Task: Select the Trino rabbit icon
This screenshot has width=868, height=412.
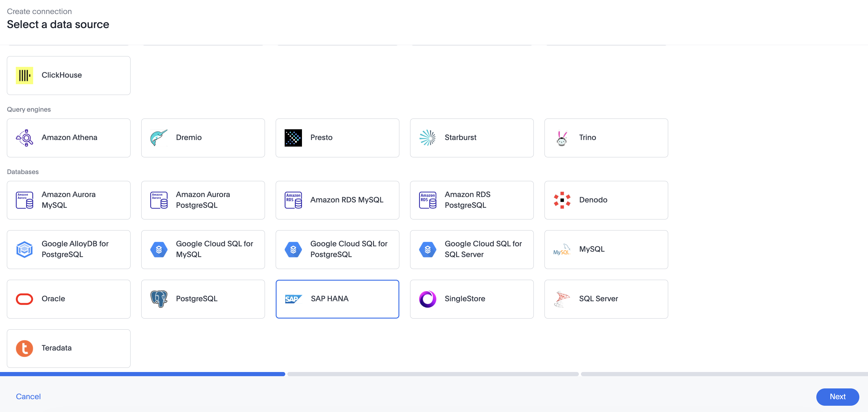Action: pyautogui.click(x=561, y=137)
